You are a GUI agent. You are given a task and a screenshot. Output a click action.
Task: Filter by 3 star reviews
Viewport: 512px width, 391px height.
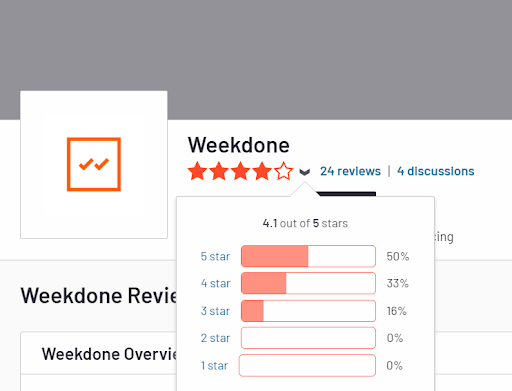pyautogui.click(x=215, y=311)
